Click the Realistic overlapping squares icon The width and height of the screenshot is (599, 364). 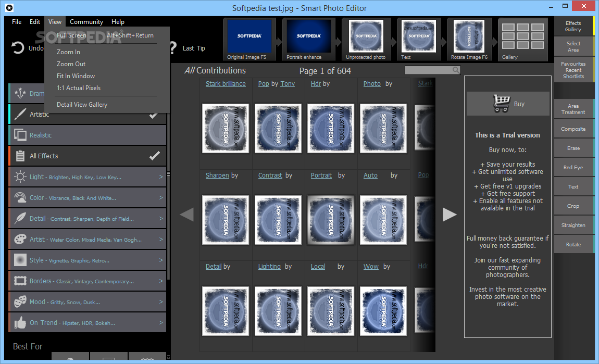click(x=20, y=135)
